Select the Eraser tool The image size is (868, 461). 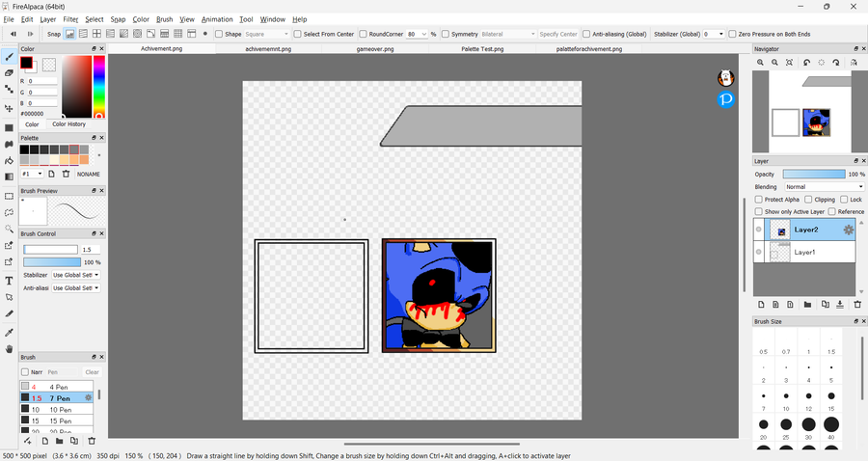[9, 72]
